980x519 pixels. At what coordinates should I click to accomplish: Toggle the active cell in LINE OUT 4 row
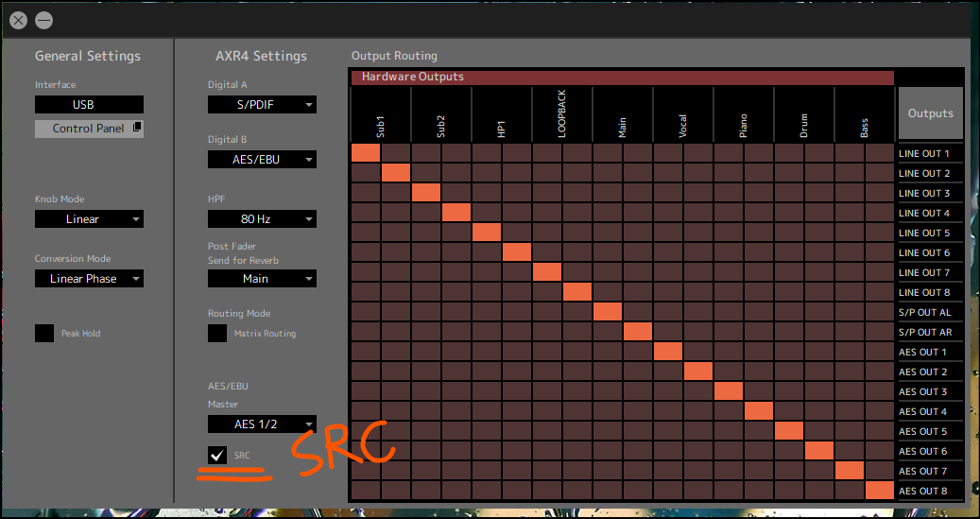tap(456, 213)
